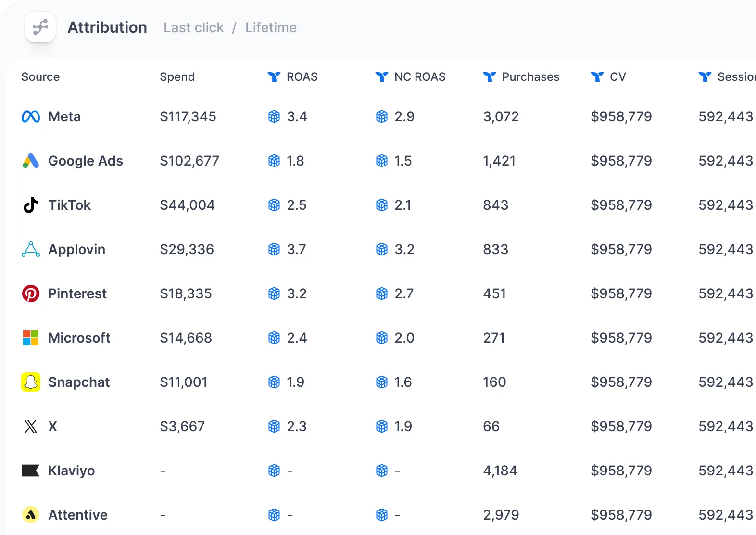Click the filter icon beside NC ROAS header
Screen dimensions: 756x535
382,77
